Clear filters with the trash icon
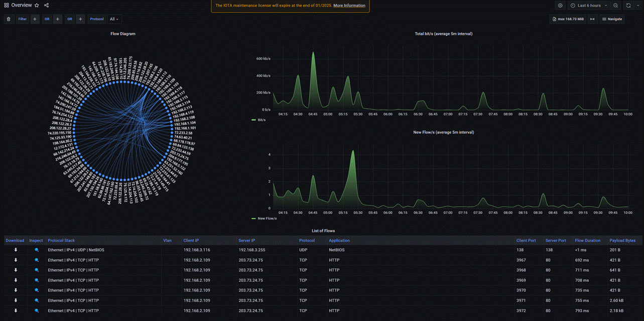The image size is (644, 321). (9, 19)
